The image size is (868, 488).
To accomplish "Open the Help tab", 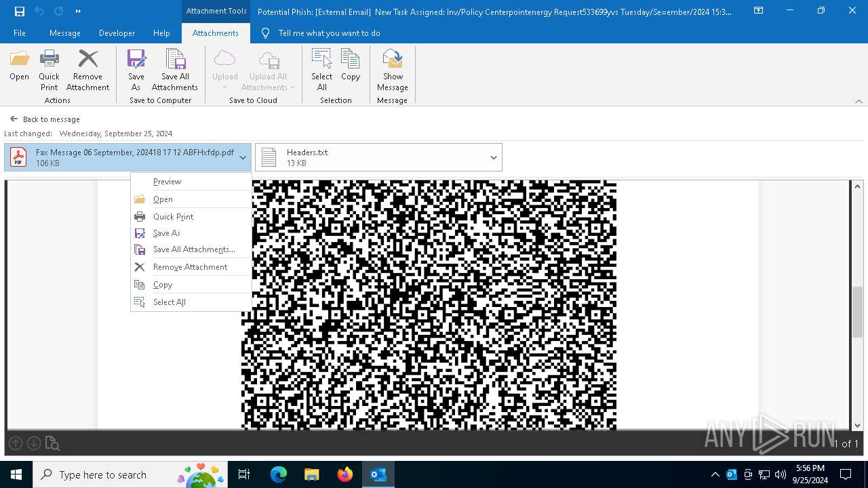I will 161,33.
